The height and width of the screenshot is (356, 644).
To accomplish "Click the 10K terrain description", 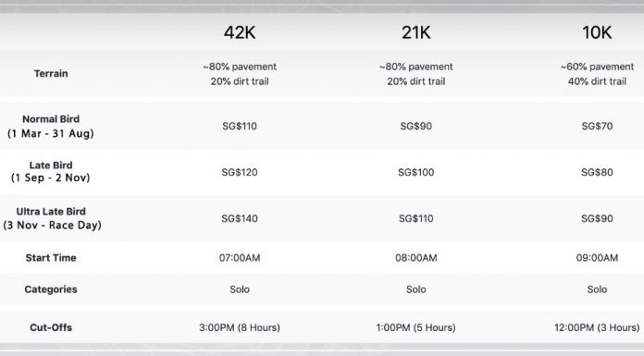I will [597, 74].
